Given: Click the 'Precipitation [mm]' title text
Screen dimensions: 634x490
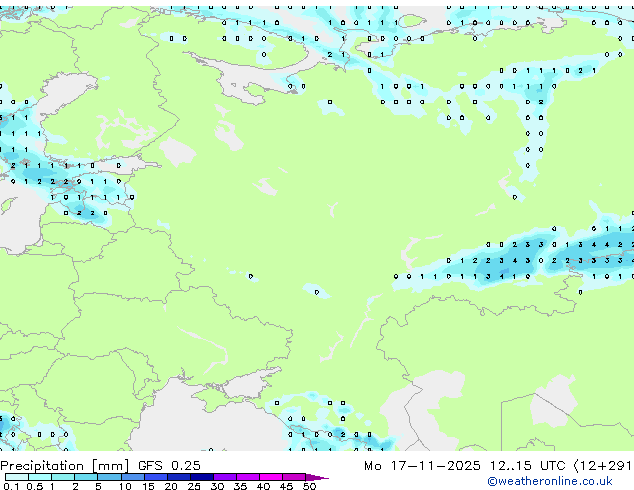Looking at the screenshot, I should [x=65, y=466].
